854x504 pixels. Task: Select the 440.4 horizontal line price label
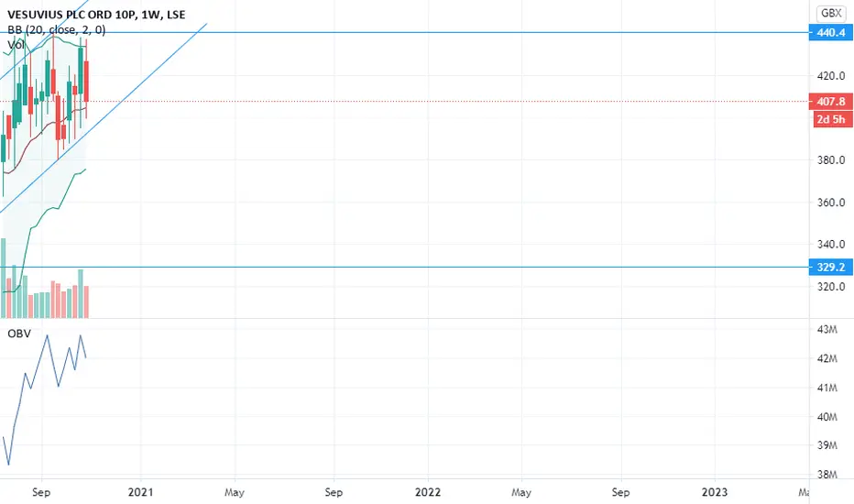[830, 33]
